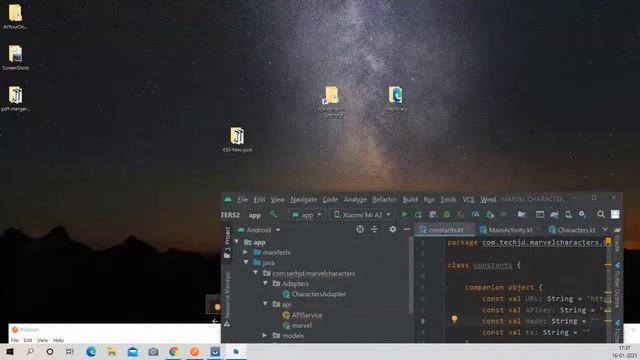Screen dimensions: 640x360
Task: Select the ScreenShots desktop folder
Action: [x=16, y=58]
